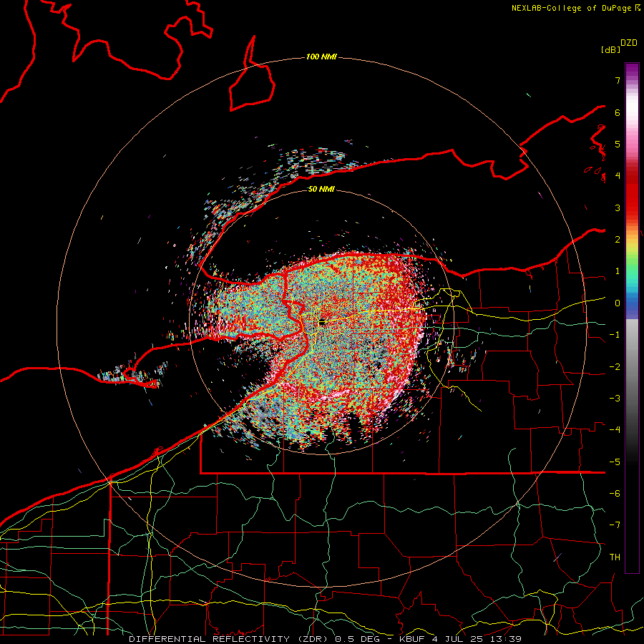The width and height of the screenshot is (644, 644).
Task: Click the -3 dB legend tick label
Action: click(x=615, y=399)
